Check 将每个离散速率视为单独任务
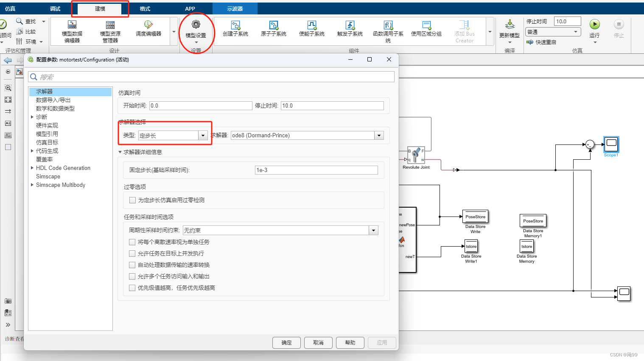The image size is (644, 361). coord(132,242)
